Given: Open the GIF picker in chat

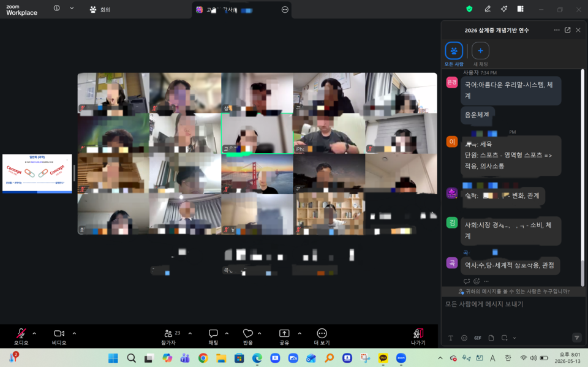Looking at the screenshot, I should point(477,338).
